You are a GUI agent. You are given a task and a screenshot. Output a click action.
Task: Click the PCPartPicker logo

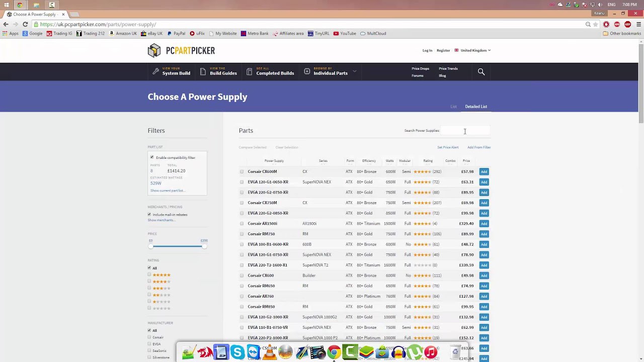pyautogui.click(x=181, y=50)
